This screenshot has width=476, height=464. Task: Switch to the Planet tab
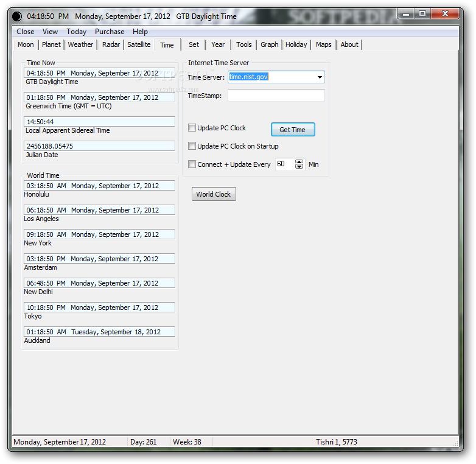coord(51,44)
